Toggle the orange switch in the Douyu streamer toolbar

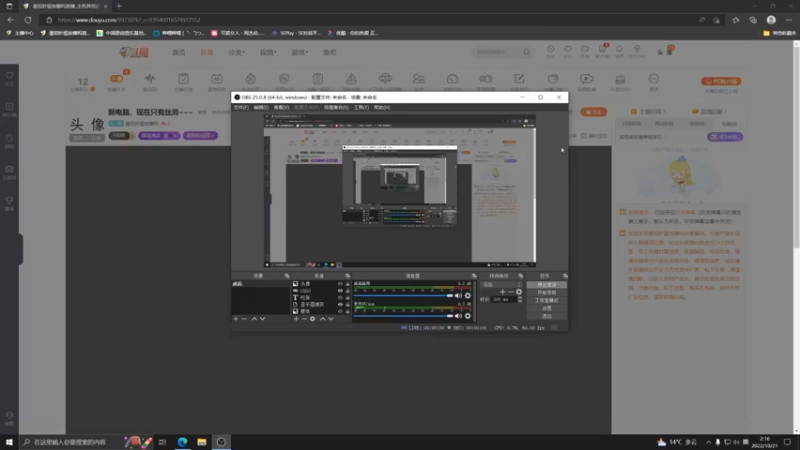(x=116, y=79)
